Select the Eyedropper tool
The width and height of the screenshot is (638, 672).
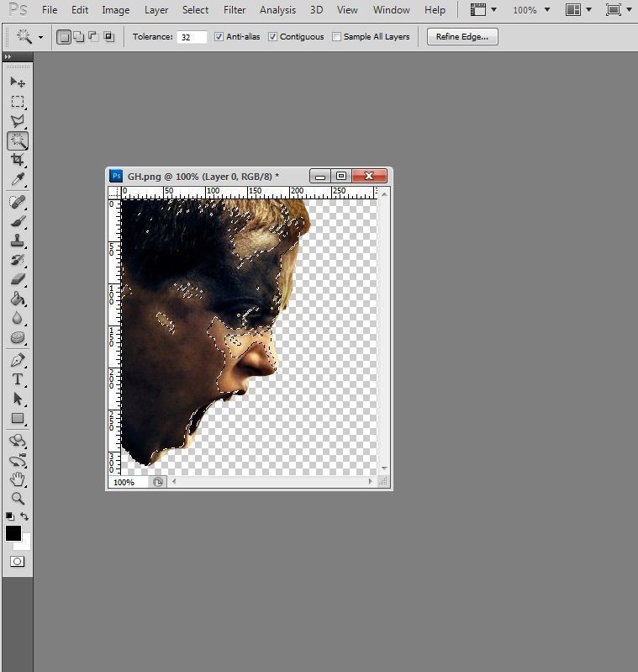(18, 179)
